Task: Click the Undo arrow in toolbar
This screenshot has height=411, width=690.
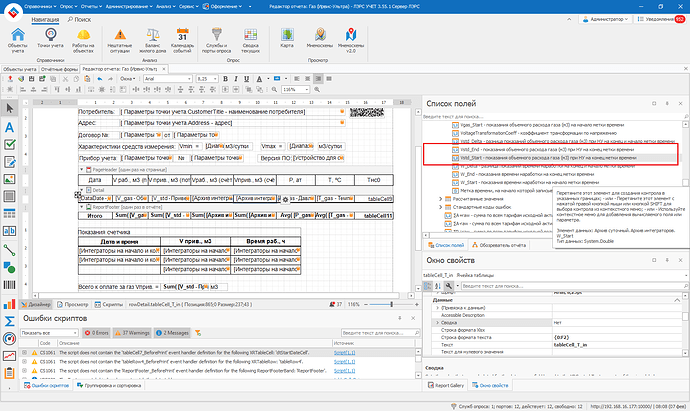Action: [100, 79]
